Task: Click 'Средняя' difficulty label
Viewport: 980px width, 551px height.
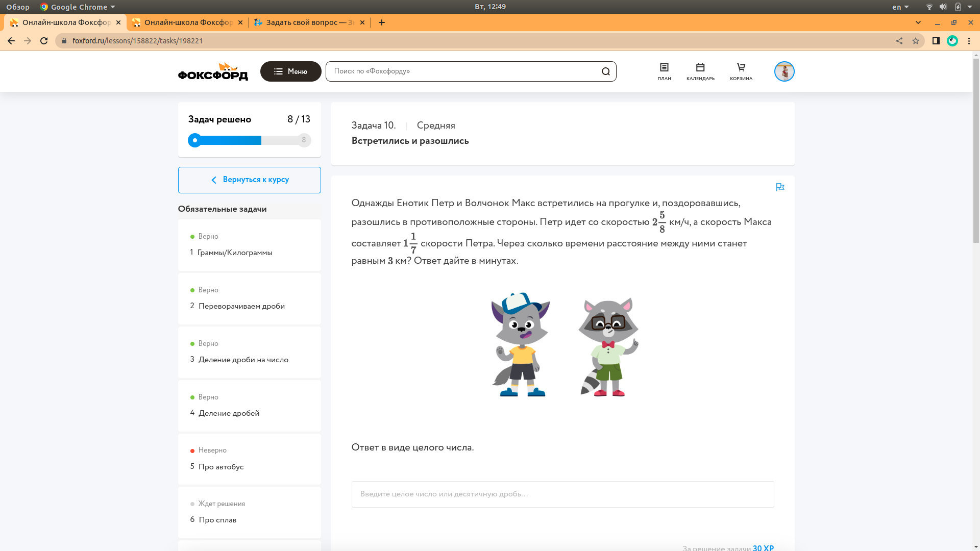Action: click(x=436, y=126)
